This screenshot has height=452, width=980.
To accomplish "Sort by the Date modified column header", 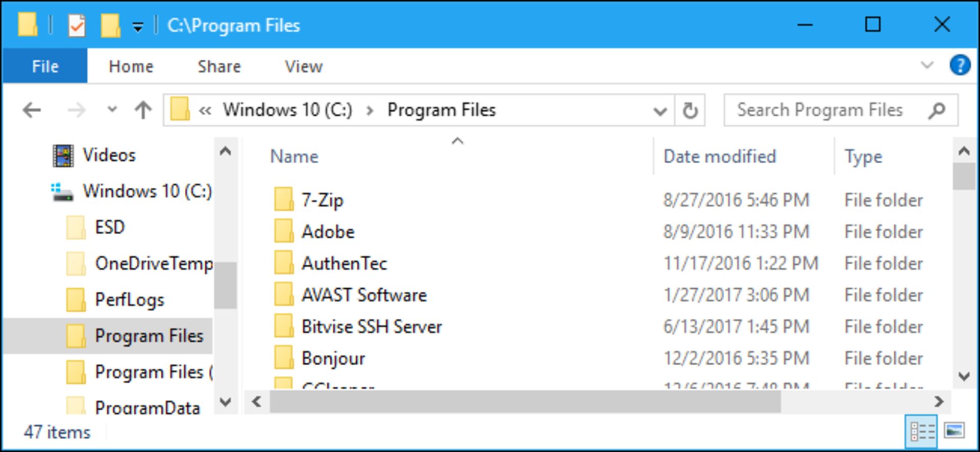I will [719, 156].
